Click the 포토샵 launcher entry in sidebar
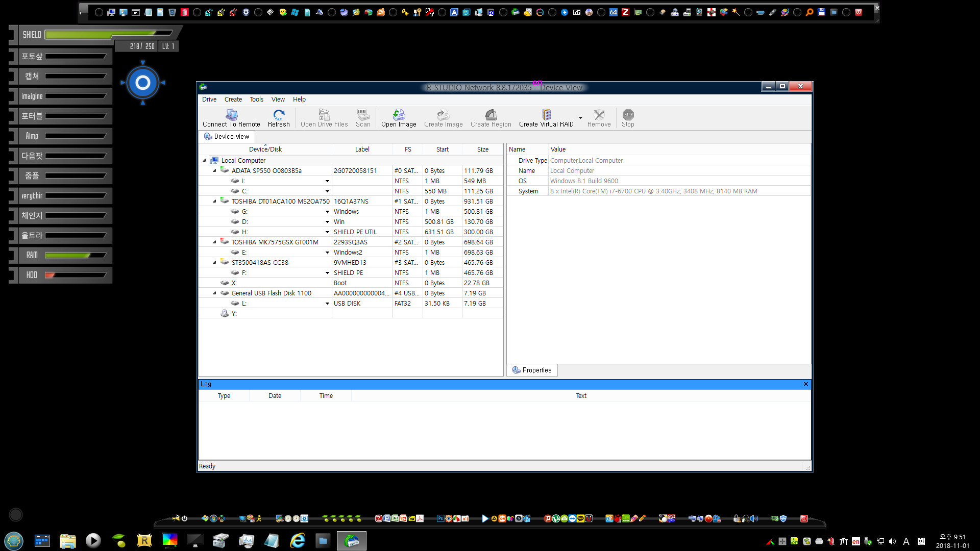The width and height of the screenshot is (980, 551). point(61,57)
